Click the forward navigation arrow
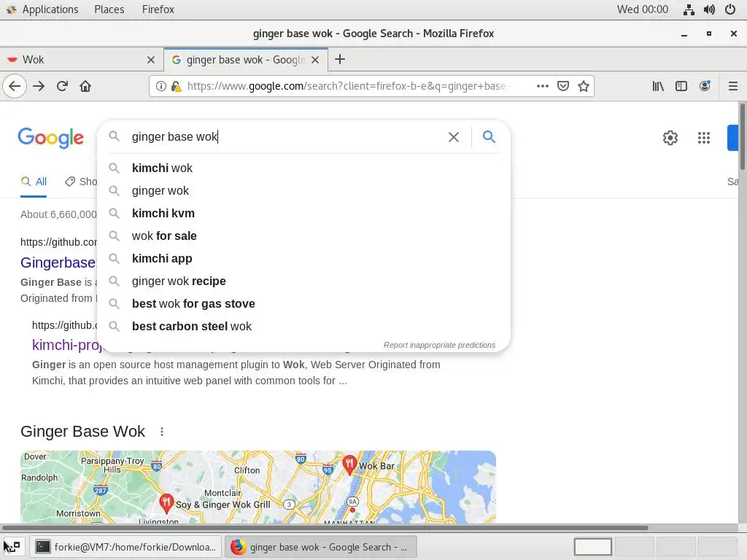The image size is (747, 560). 39,86
